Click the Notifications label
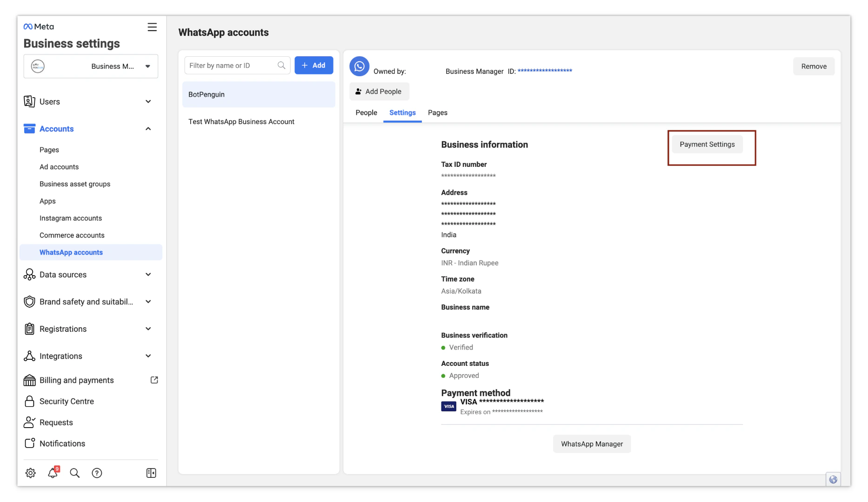Image resolution: width=868 pixels, height=502 pixels. [x=62, y=443]
